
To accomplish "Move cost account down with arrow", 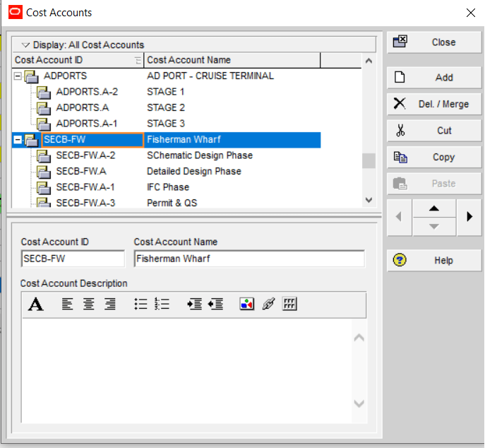I will (x=434, y=227).
